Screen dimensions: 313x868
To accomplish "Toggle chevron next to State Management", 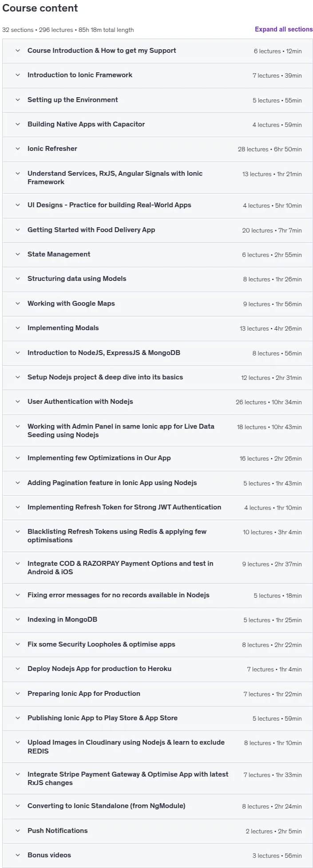I will point(18,254).
